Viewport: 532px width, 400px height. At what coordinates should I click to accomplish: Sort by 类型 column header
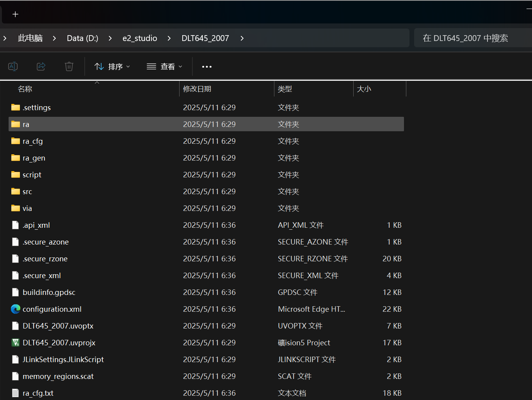[285, 89]
